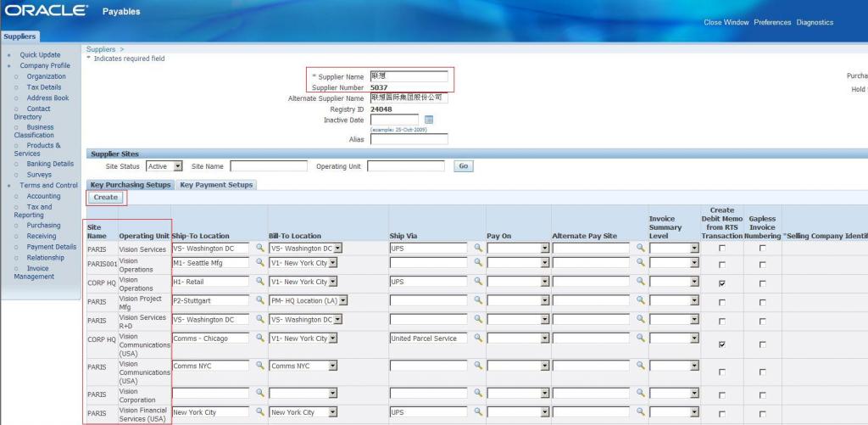868x425 pixels.
Task: Open Ship Via search in Vision Project Mfg row
Action: (x=478, y=299)
